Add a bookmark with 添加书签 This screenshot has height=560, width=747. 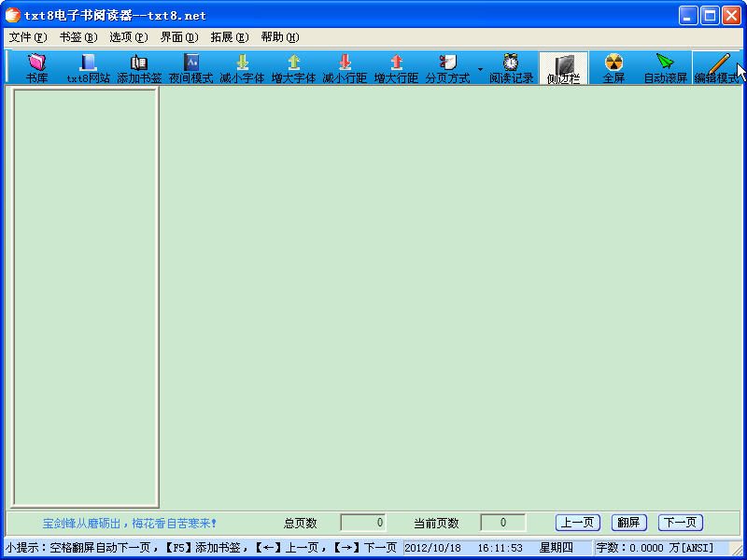tap(137, 68)
